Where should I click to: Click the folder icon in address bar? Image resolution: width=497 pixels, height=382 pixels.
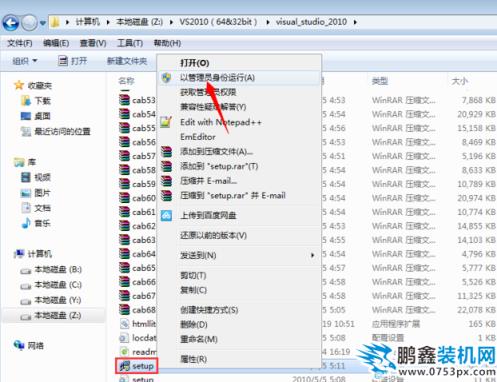55,22
